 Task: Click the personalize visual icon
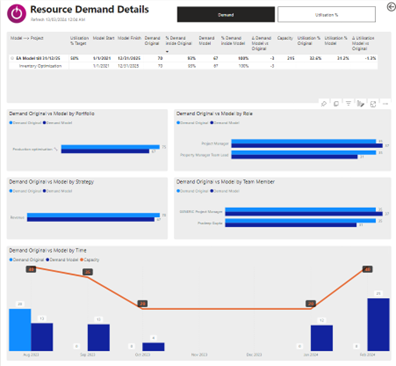pos(361,104)
